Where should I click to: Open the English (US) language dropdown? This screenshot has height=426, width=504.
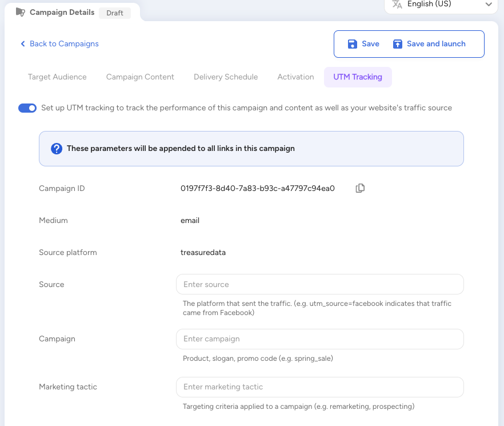(x=440, y=5)
